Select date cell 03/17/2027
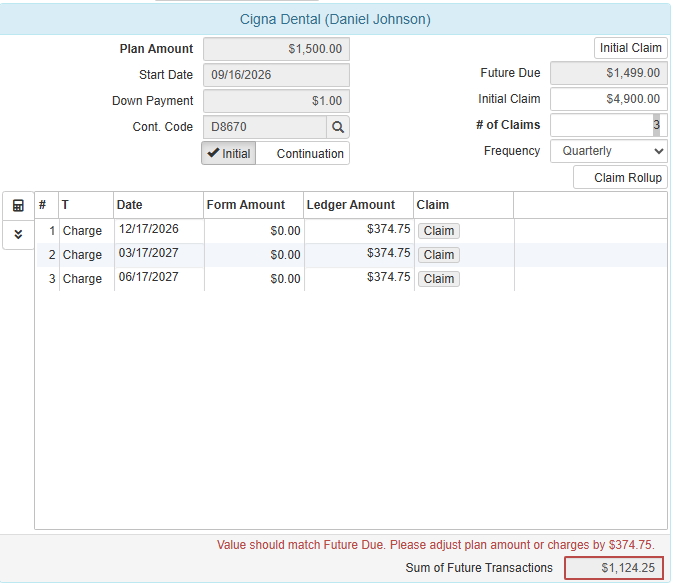The image size is (677, 583). [159, 253]
